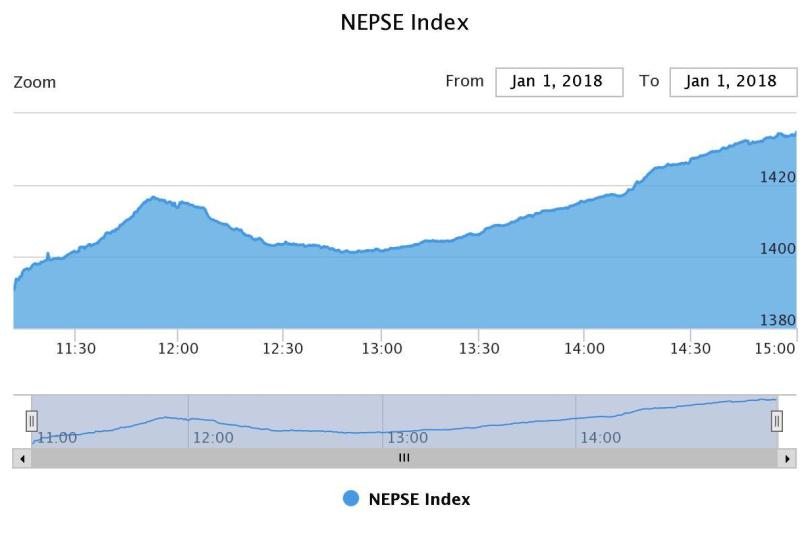This screenshot has width=810, height=540.
Task: Click the 1420 y-axis value label
Action: [x=778, y=177]
